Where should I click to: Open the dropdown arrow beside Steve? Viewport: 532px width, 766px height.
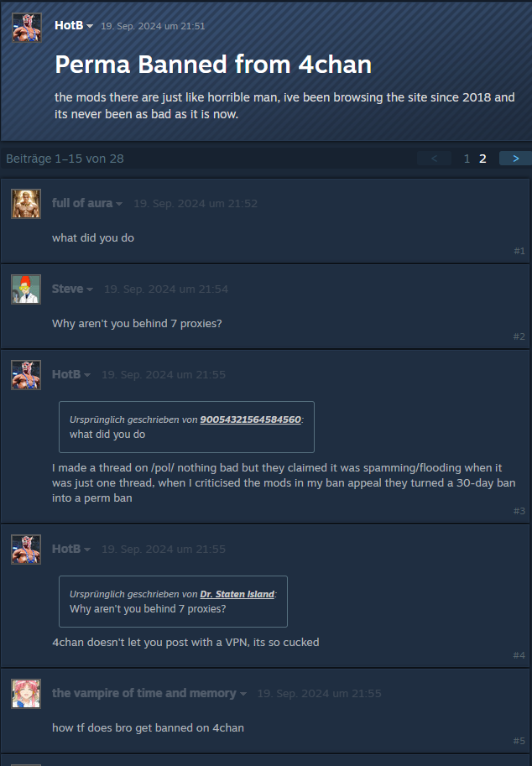(x=90, y=289)
